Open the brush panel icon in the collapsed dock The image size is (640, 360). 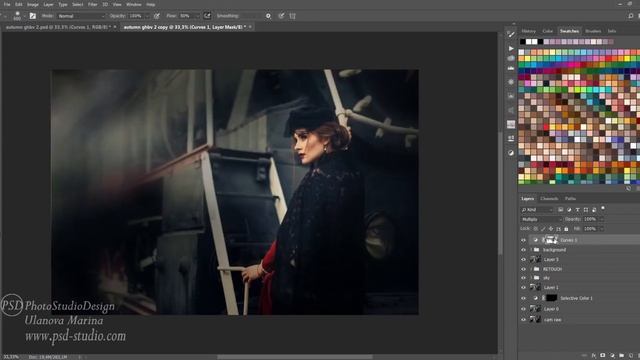tap(511, 34)
